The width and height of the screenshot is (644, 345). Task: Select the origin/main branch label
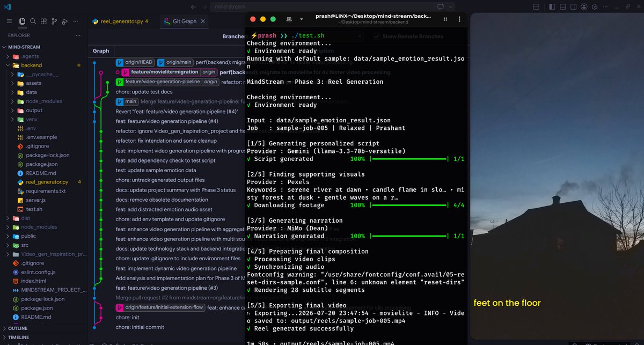pos(175,62)
